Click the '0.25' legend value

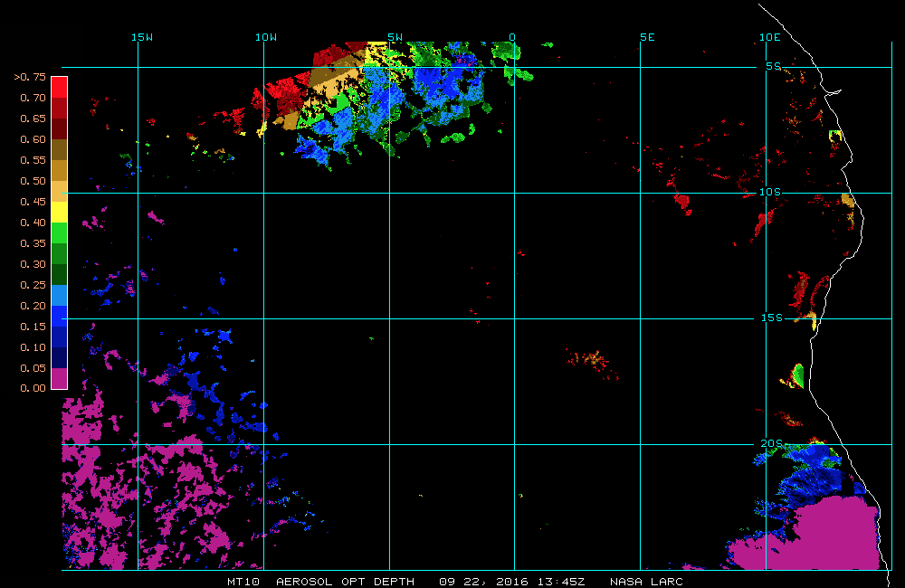(x=33, y=284)
